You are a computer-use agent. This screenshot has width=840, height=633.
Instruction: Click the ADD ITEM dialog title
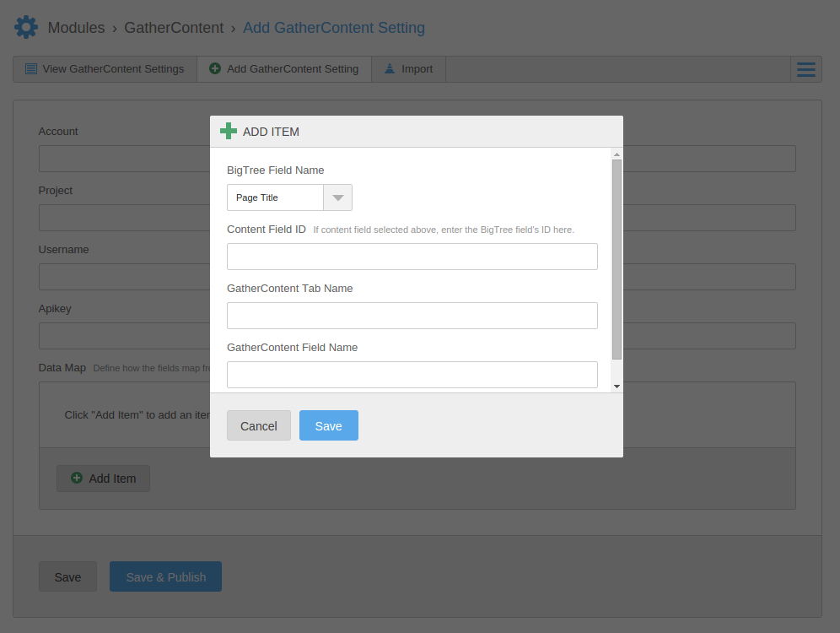(x=271, y=132)
